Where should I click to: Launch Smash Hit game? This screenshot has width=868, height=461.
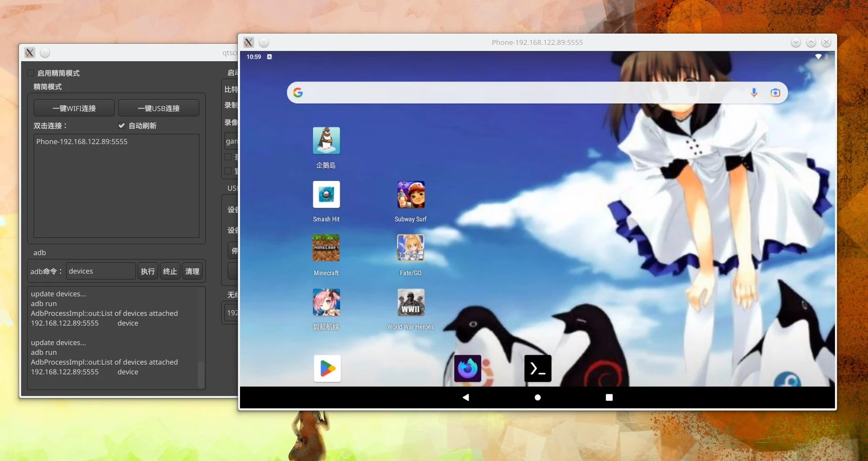tap(326, 194)
